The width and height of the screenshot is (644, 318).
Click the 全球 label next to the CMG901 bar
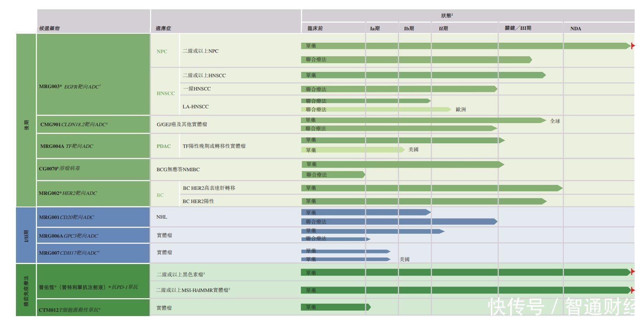[555, 121]
